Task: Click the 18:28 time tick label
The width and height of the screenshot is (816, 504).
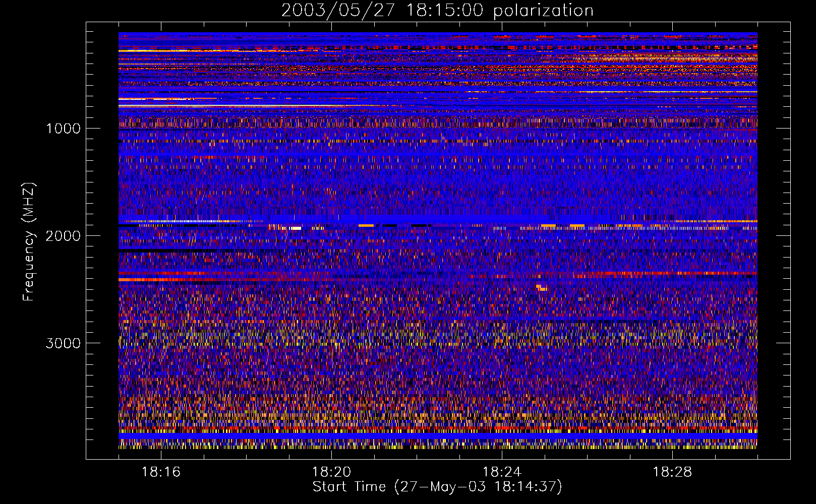Action: tap(672, 472)
